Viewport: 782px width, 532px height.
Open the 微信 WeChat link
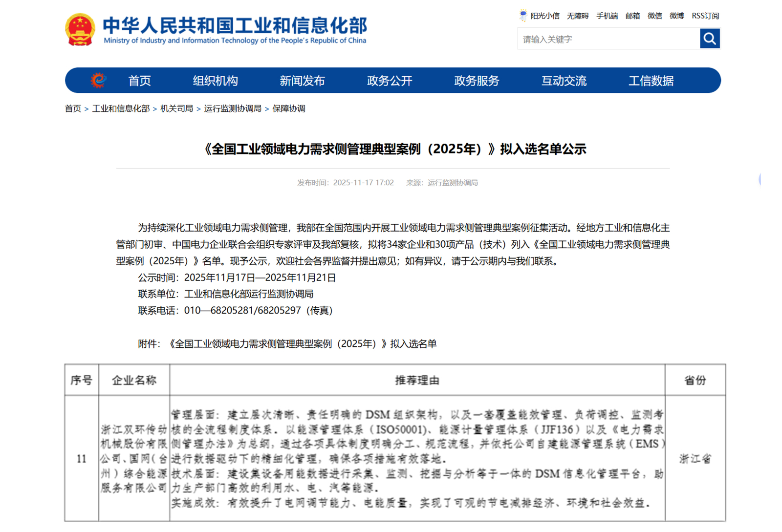point(654,15)
